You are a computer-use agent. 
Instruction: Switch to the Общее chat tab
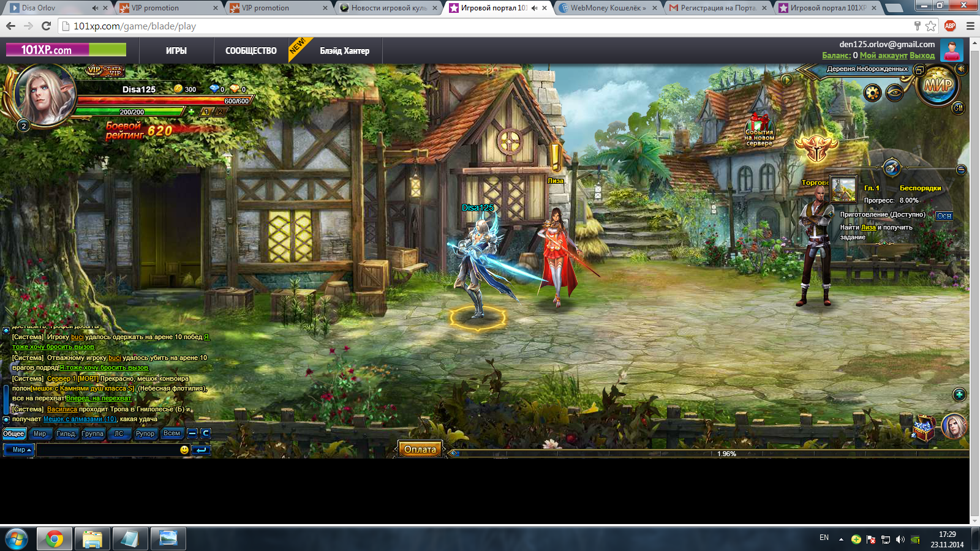[x=13, y=433]
